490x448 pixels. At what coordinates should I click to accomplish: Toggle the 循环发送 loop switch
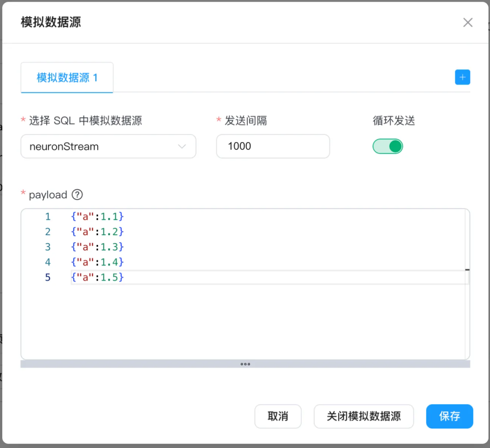pyautogui.click(x=387, y=146)
